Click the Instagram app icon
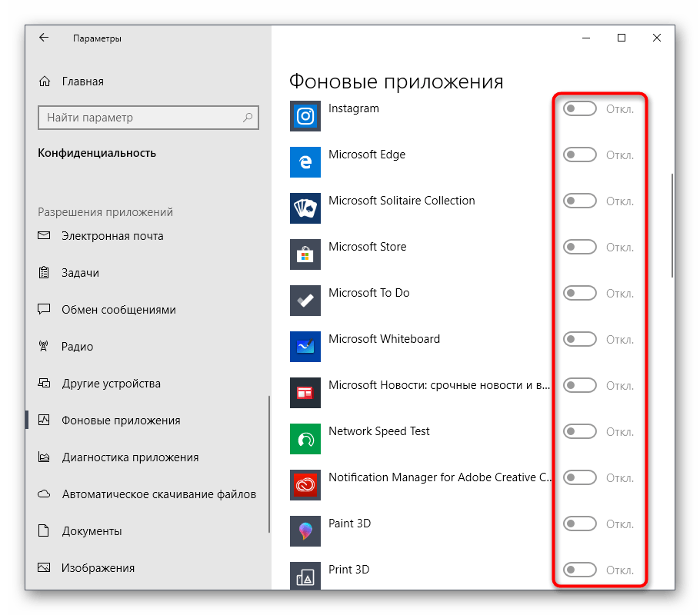This screenshot has width=700, height=615. pyautogui.click(x=305, y=116)
